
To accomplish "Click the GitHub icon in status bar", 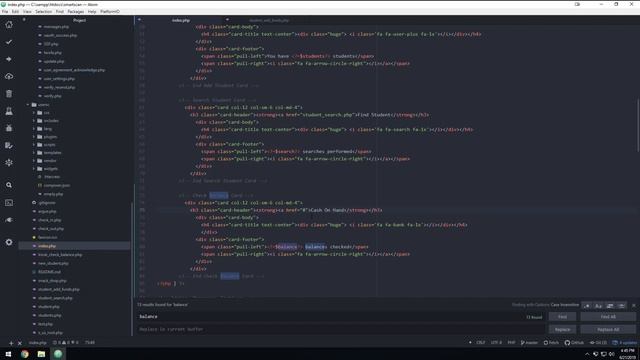I will click(x=574, y=342).
